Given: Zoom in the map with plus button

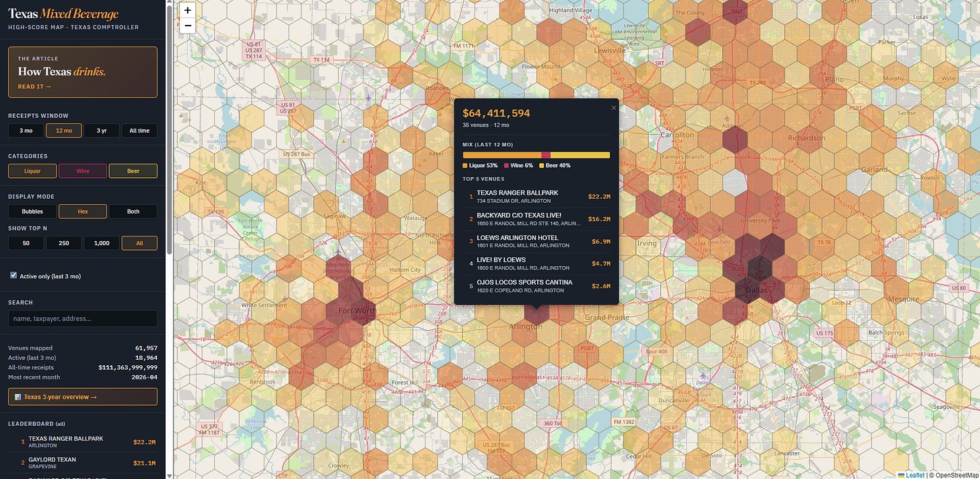Looking at the screenshot, I should [188, 10].
